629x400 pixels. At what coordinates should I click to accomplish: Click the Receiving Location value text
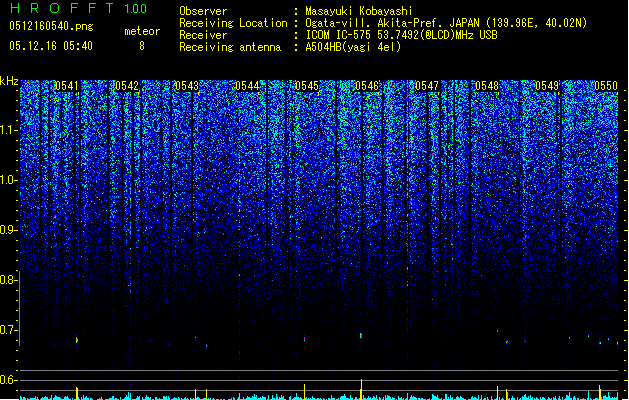(x=446, y=23)
